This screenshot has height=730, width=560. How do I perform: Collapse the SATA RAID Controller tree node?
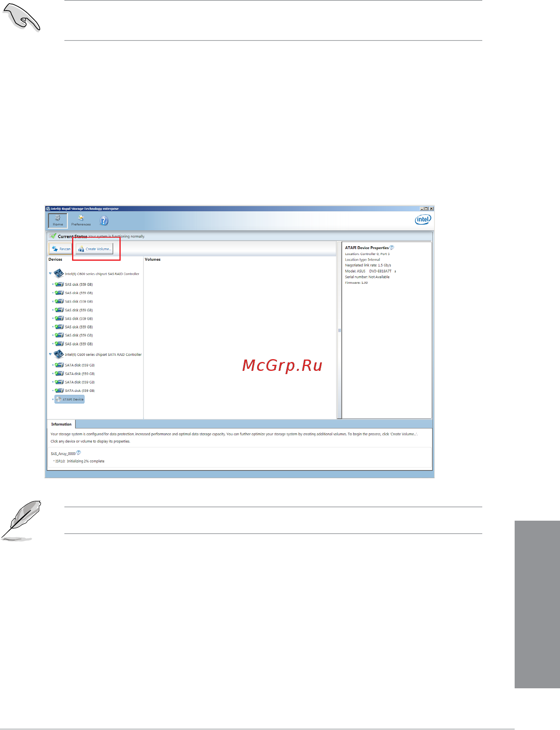pyautogui.click(x=50, y=354)
